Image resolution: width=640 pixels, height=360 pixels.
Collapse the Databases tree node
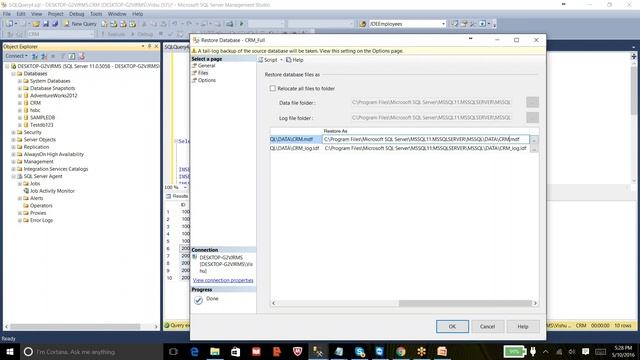pos(13,74)
